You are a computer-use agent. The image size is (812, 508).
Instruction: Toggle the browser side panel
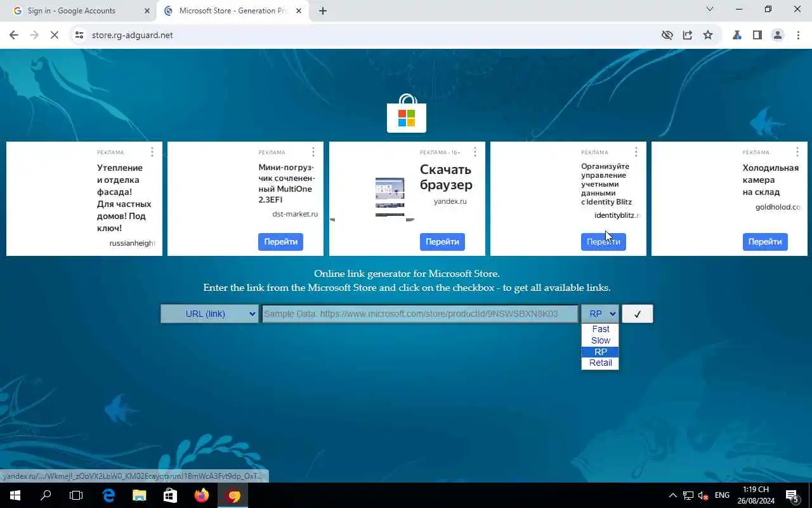(757, 35)
